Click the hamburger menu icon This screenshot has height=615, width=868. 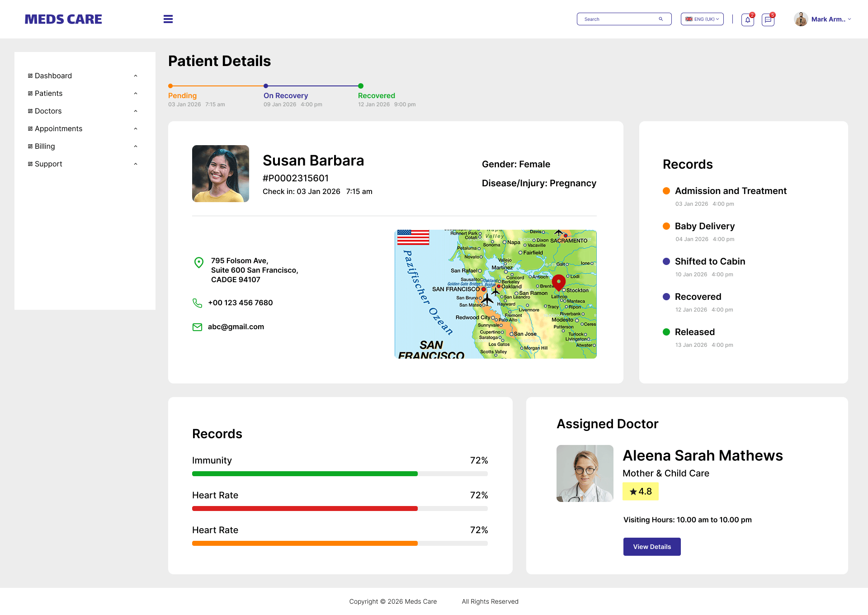pyautogui.click(x=168, y=19)
